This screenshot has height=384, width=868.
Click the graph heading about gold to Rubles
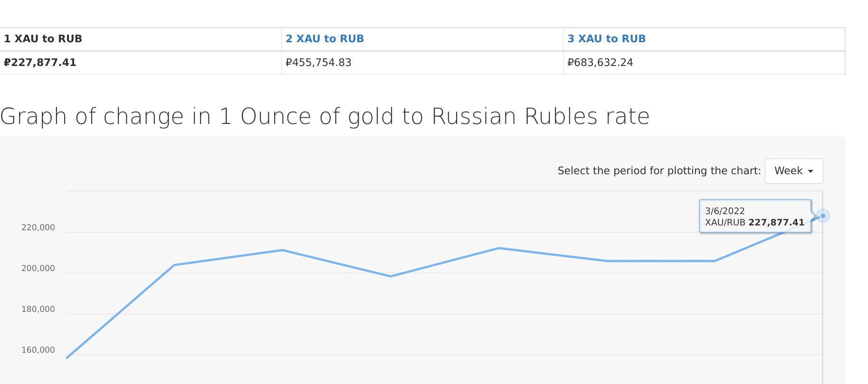click(325, 116)
